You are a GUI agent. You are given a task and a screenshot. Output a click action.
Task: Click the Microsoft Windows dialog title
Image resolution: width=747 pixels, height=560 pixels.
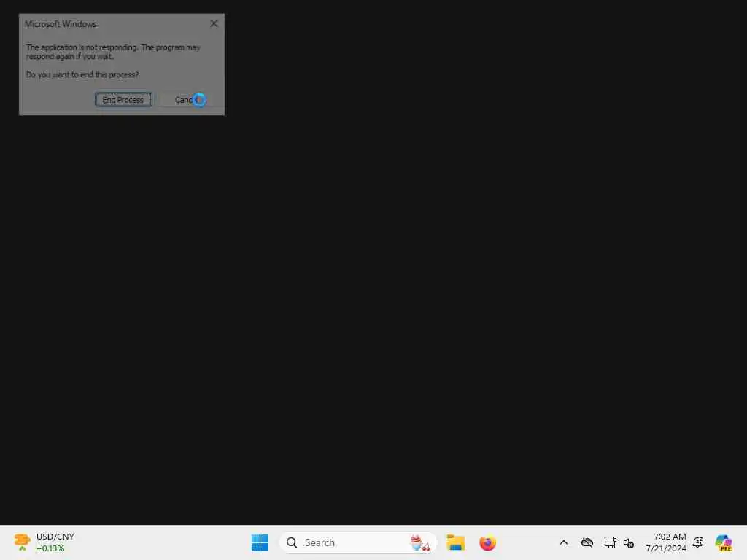click(61, 24)
